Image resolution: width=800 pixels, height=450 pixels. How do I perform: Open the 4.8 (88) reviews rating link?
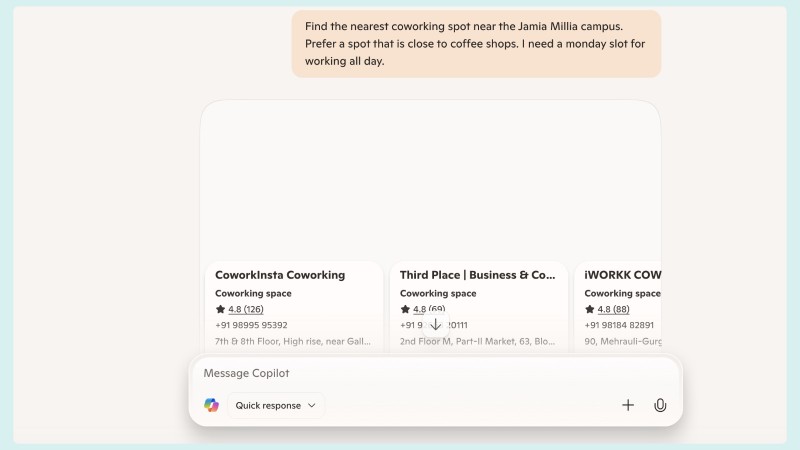613,309
